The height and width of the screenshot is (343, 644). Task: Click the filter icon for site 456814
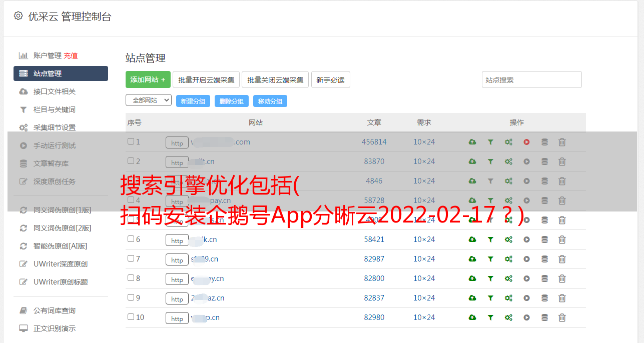[490, 142]
